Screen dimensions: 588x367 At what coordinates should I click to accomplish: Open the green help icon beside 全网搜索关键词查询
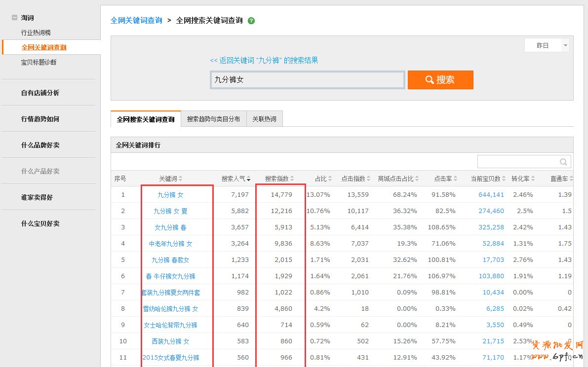[x=251, y=21]
